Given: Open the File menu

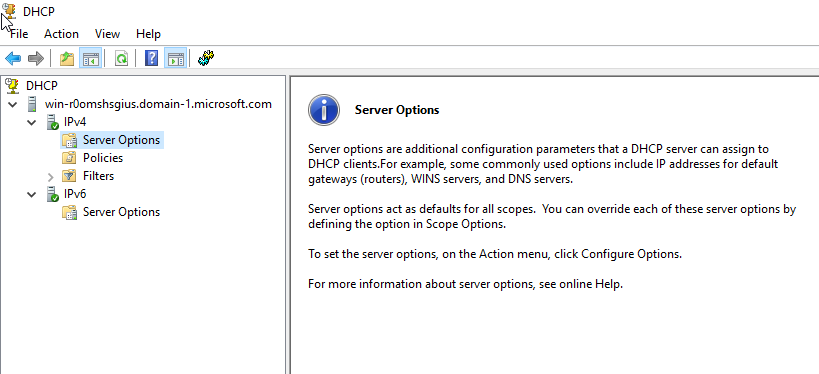Looking at the screenshot, I should (19, 34).
